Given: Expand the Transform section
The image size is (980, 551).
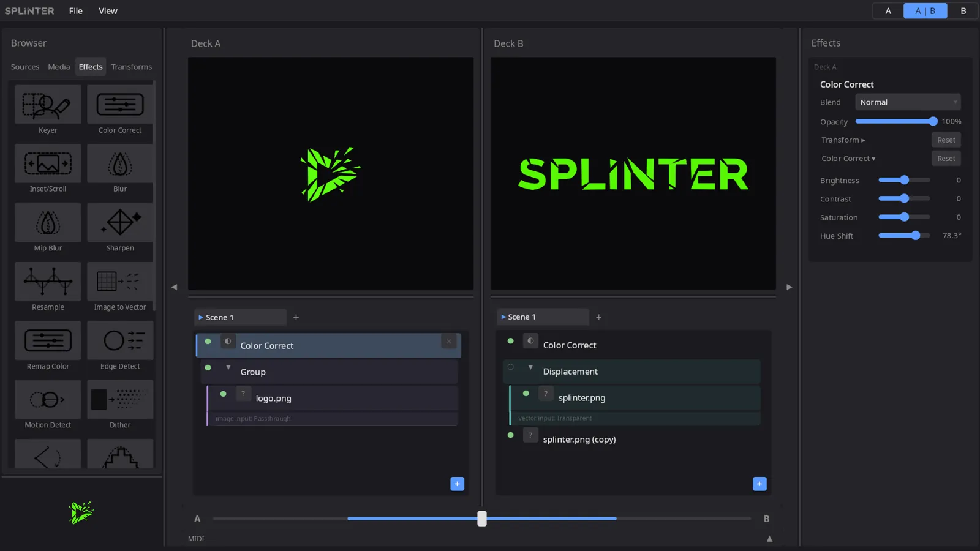Looking at the screenshot, I should (x=843, y=140).
